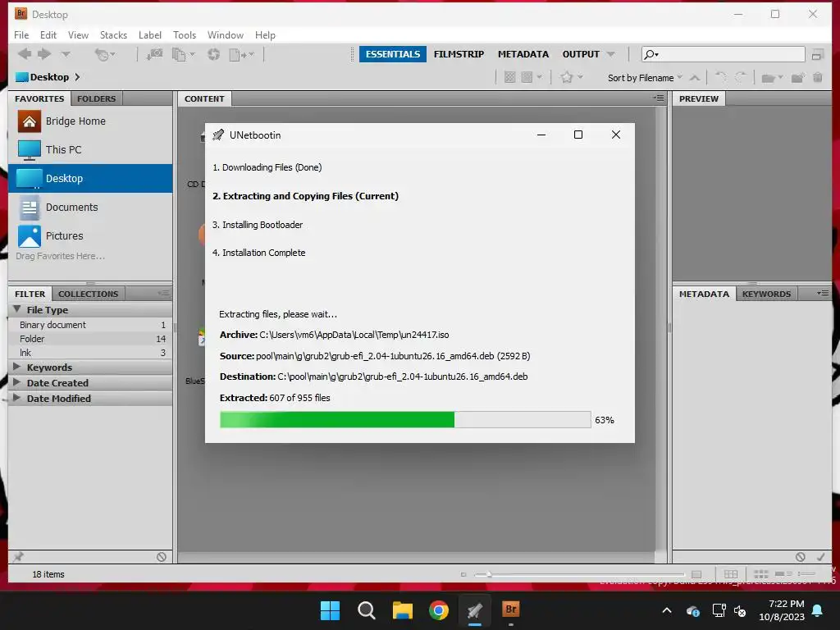Image resolution: width=840 pixels, height=630 pixels.
Task: Expand the Date Modified filter section
Action: point(17,398)
